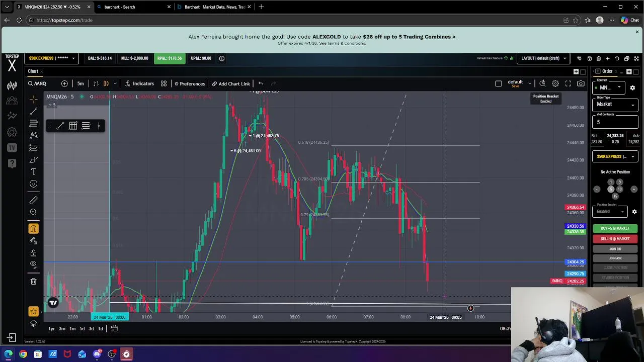
Task: Select the 1d range button
Action: [100, 329]
